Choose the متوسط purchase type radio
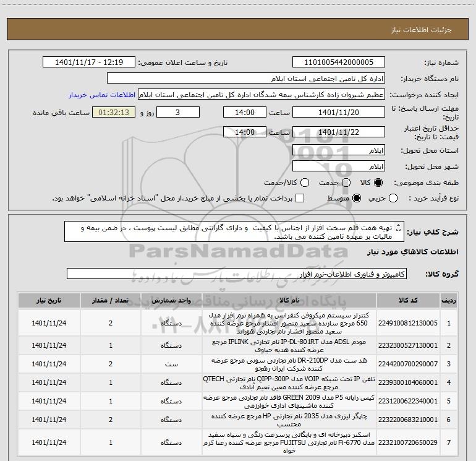 [357, 199]
